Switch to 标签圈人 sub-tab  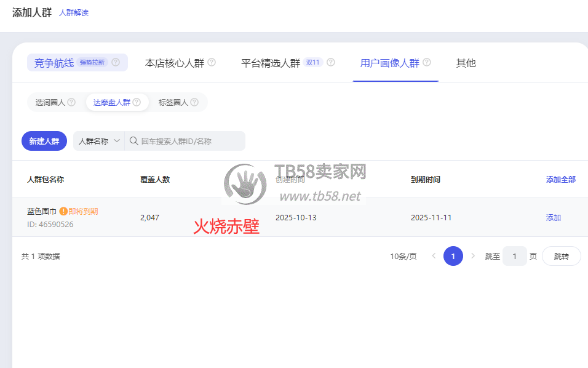[173, 103]
